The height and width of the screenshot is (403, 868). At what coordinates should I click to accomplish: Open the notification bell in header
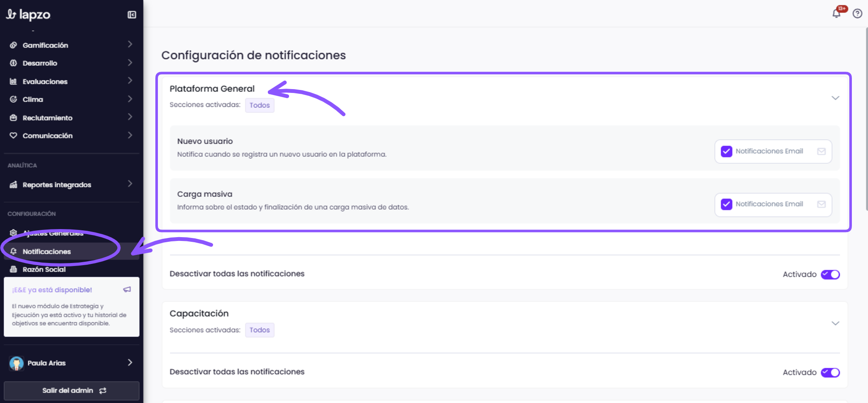pos(836,14)
